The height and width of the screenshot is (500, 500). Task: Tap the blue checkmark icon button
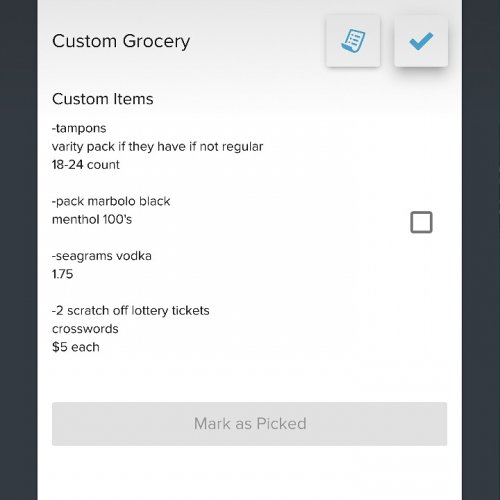(421, 41)
